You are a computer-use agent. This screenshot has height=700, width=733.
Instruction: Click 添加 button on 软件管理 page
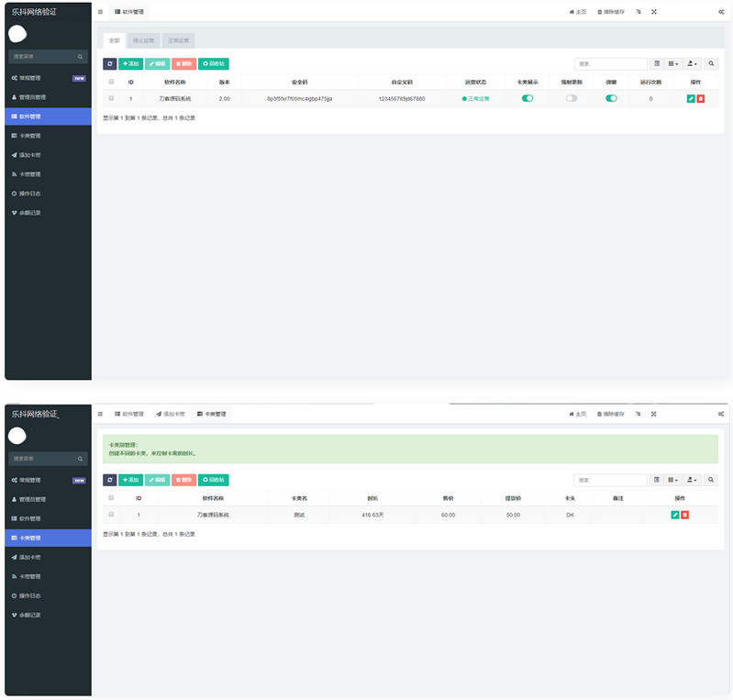[130, 63]
